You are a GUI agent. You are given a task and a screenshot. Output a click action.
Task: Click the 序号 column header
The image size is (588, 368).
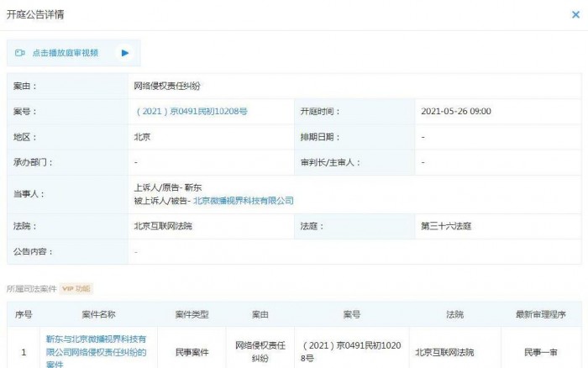[24, 314]
